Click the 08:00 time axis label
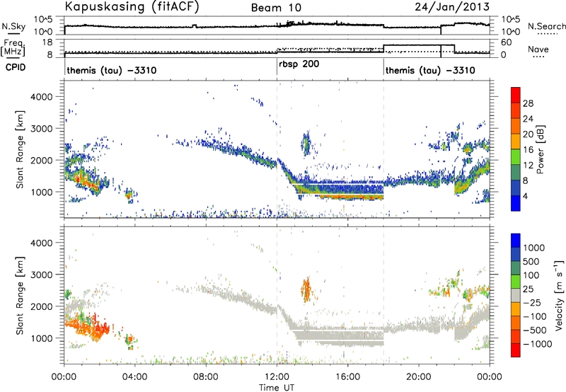Image resolution: width=566 pixels, height=392 pixels. [x=206, y=377]
